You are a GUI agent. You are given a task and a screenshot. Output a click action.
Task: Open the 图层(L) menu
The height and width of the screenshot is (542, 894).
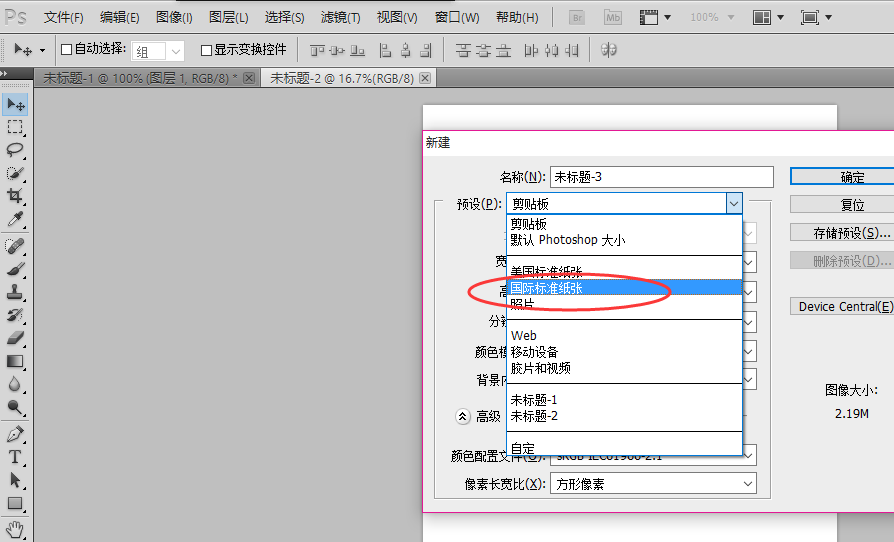coord(228,18)
